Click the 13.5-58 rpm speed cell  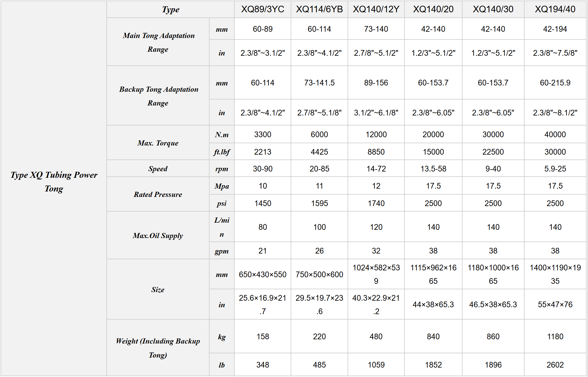pos(433,169)
